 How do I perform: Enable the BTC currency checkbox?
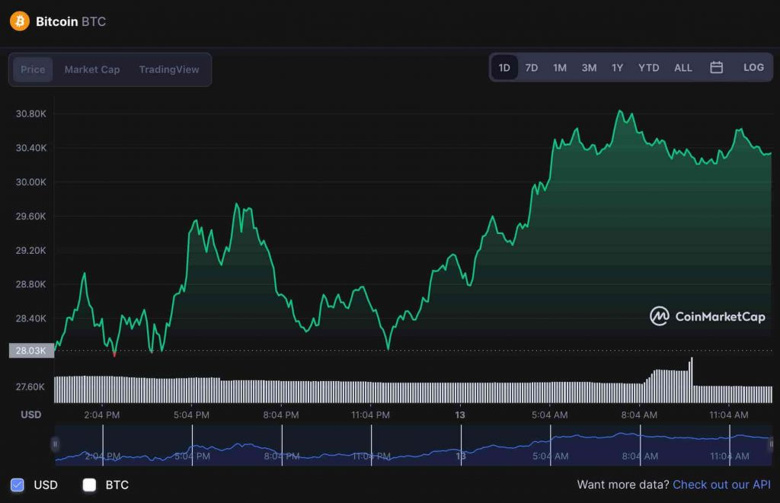(89, 485)
